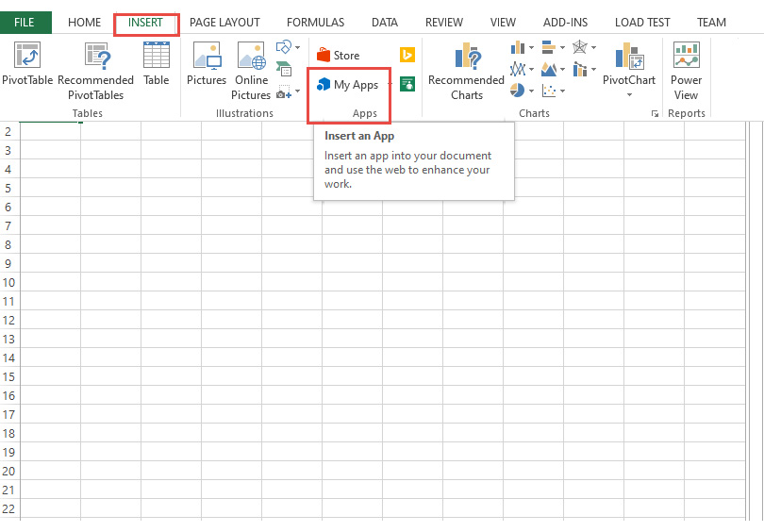Click the Shapes icon

click(x=284, y=47)
